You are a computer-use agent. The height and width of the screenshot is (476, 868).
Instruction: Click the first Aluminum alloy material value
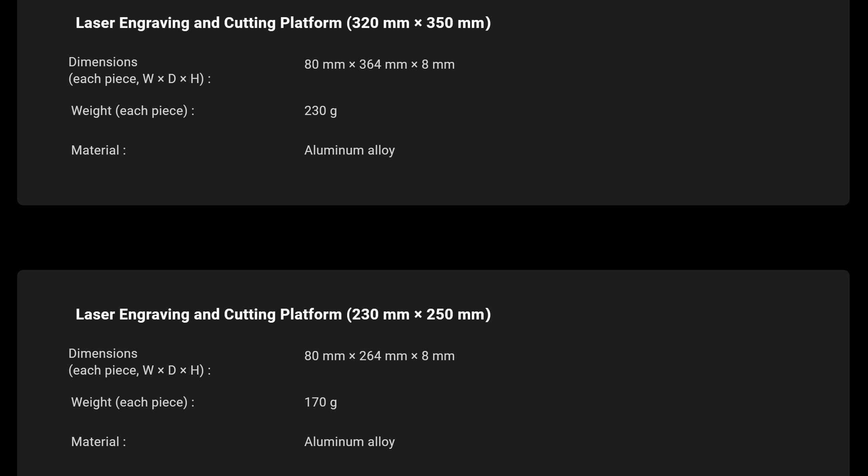[350, 151]
